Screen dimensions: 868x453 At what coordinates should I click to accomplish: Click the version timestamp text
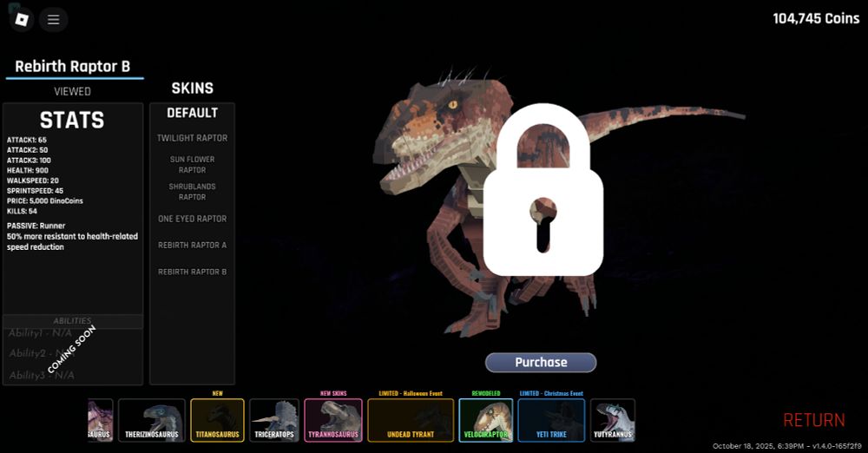[x=786, y=446]
